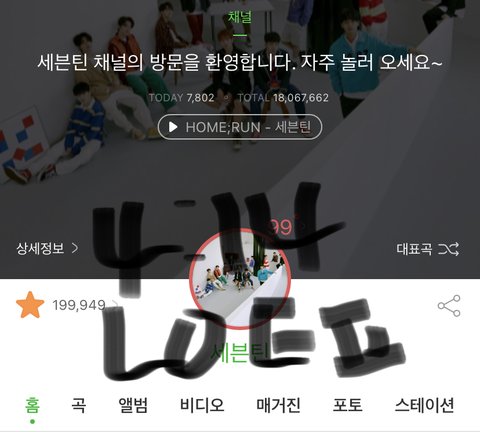Open the 앨범 tab

(x=133, y=405)
